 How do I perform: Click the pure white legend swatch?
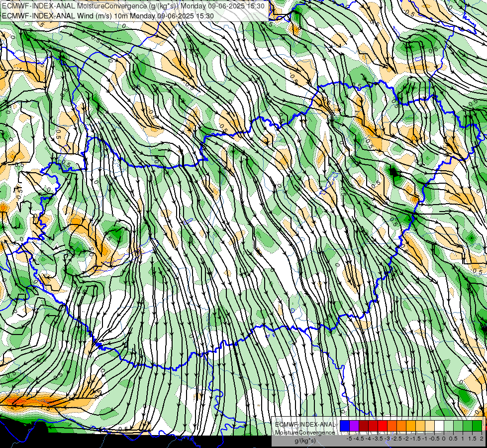tap(439, 426)
